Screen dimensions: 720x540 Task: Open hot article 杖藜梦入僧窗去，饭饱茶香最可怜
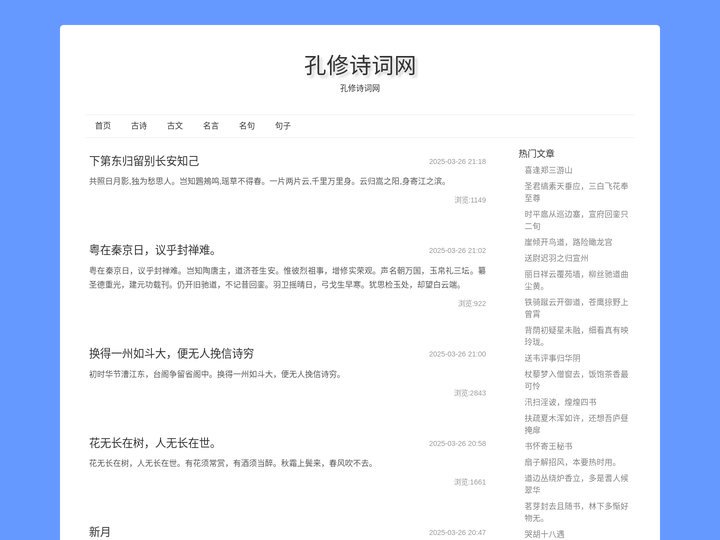[x=576, y=380]
